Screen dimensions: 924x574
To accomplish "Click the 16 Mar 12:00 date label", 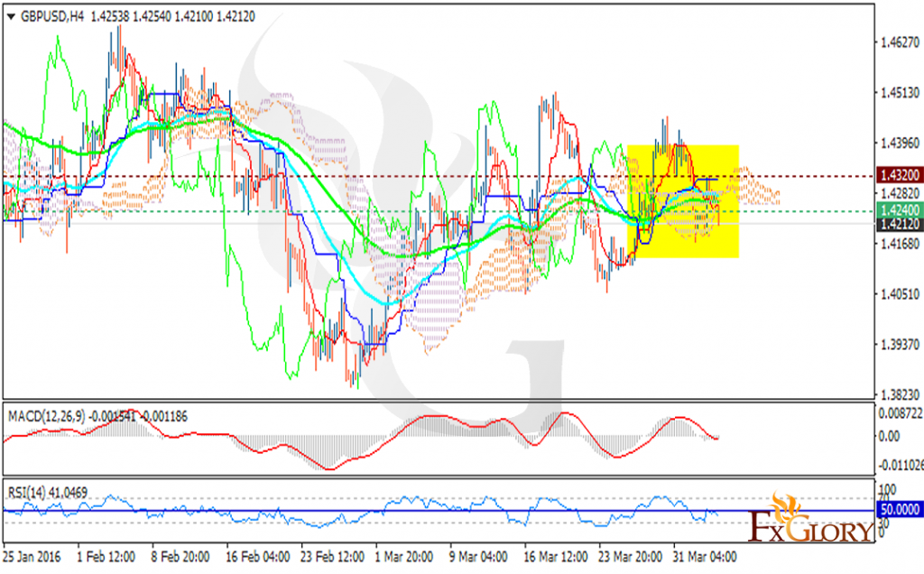I will (x=556, y=557).
